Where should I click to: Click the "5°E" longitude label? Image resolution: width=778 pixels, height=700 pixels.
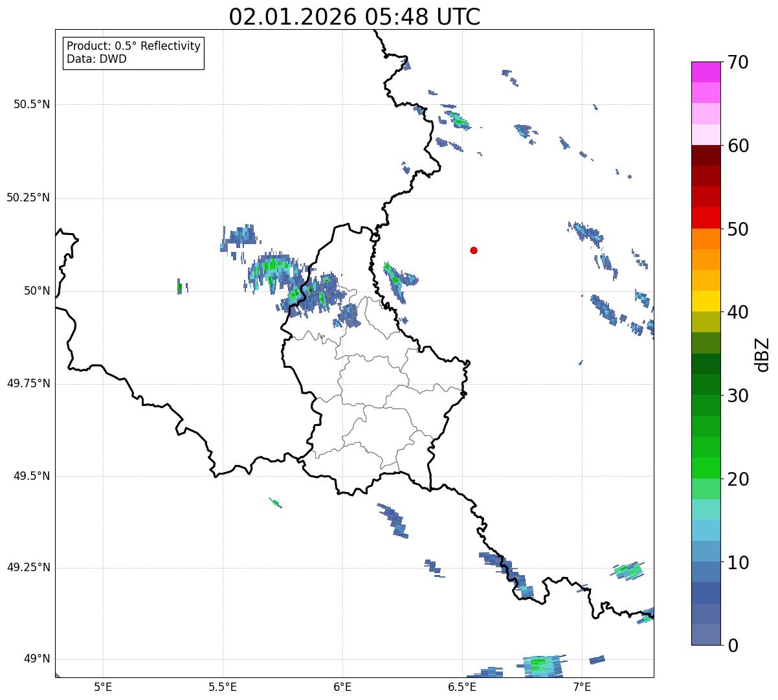click(103, 686)
